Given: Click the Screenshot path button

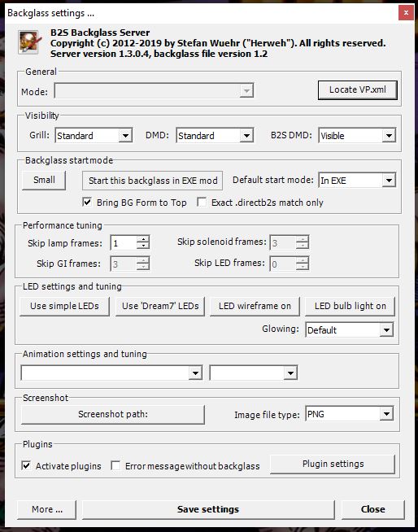Looking at the screenshot, I should pos(113,414).
